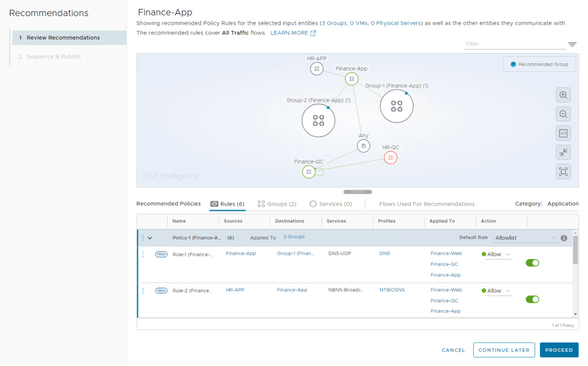Open the Services (0) tab
This screenshot has width=588, height=366.
click(331, 204)
